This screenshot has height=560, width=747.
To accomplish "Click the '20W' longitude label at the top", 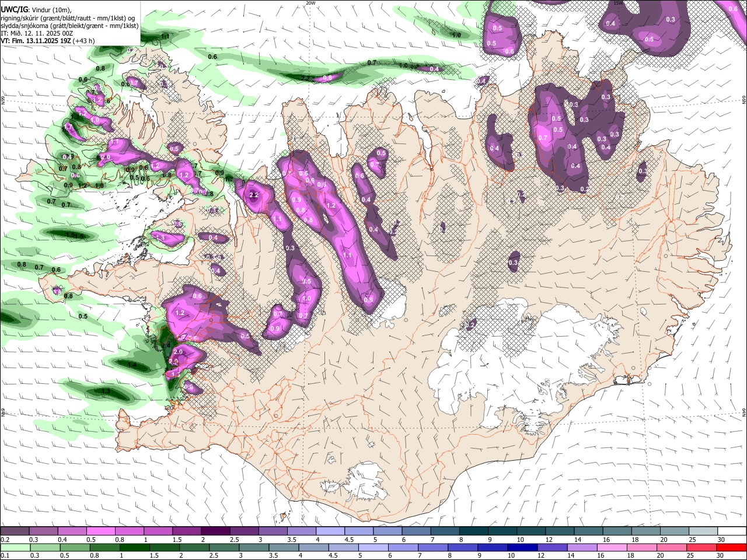I will point(310,3).
